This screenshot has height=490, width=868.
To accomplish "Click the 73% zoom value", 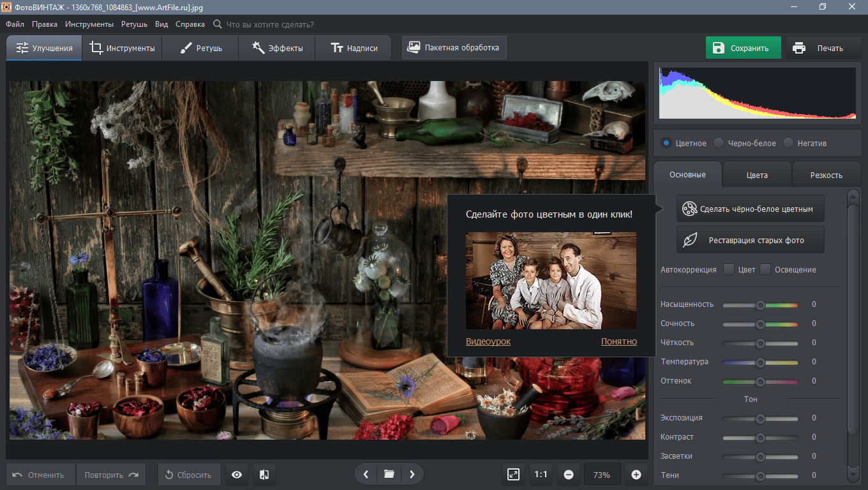I will [602, 475].
